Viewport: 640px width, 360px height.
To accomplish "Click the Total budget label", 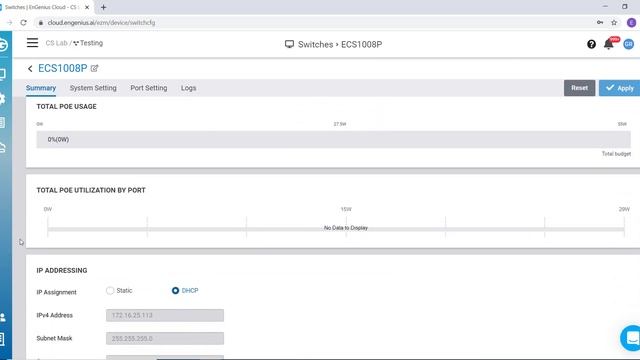I will (616, 154).
